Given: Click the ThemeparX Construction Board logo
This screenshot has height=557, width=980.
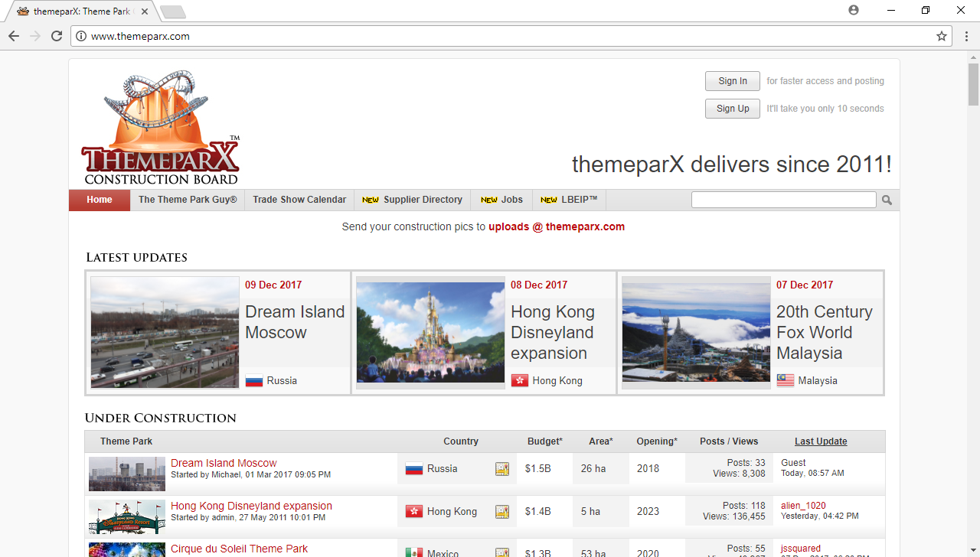Looking at the screenshot, I should click(161, 128).
